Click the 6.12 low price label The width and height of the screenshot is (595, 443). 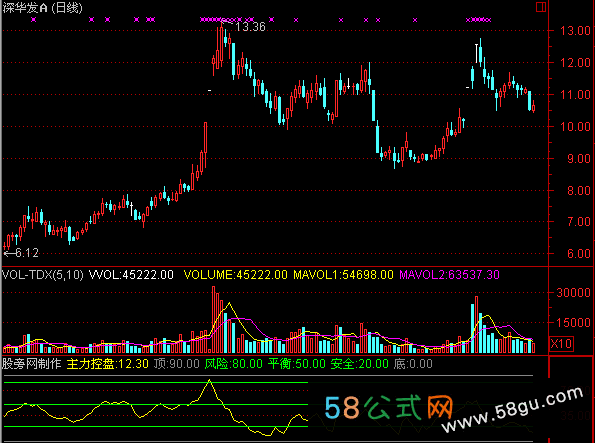(x=27, y=253)
